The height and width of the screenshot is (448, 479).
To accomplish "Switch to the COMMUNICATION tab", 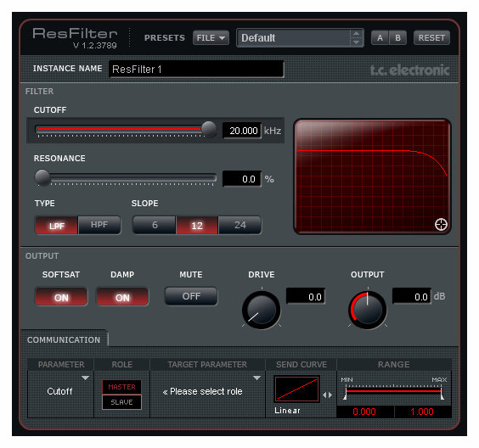I will 64,339.
